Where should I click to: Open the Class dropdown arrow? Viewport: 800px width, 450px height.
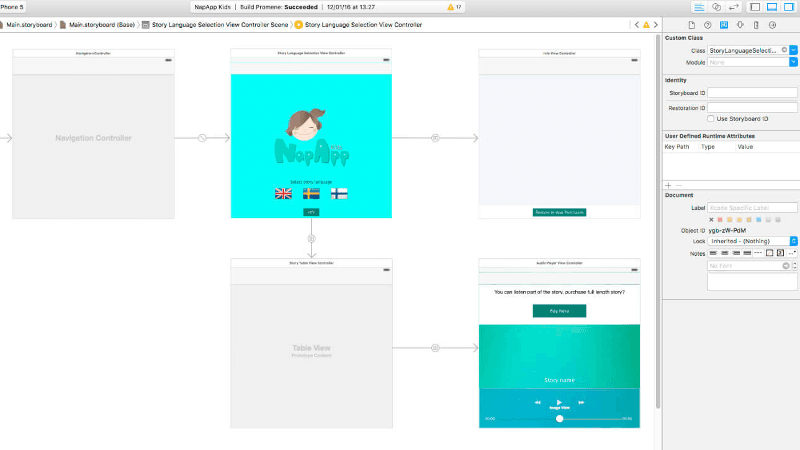click(793, 50)
